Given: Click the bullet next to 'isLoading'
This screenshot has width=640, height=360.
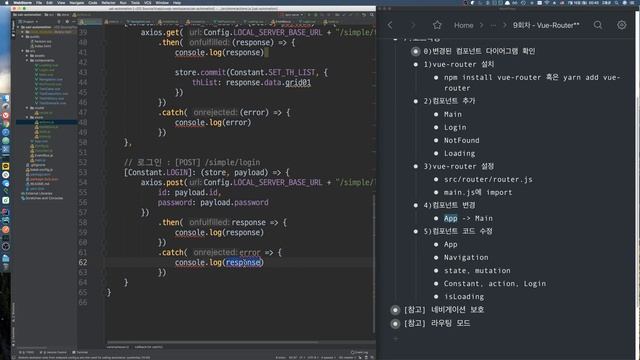Looking at the screenshot, I should tap(436, 297).
